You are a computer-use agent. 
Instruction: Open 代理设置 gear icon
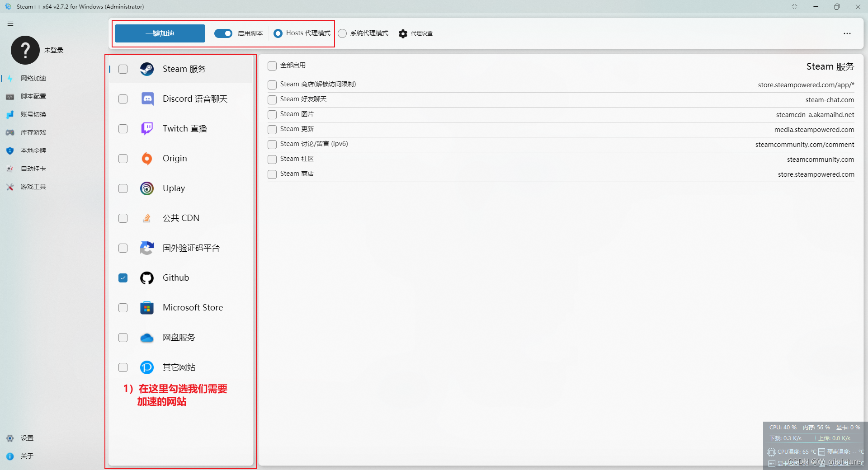click(403, 33)
